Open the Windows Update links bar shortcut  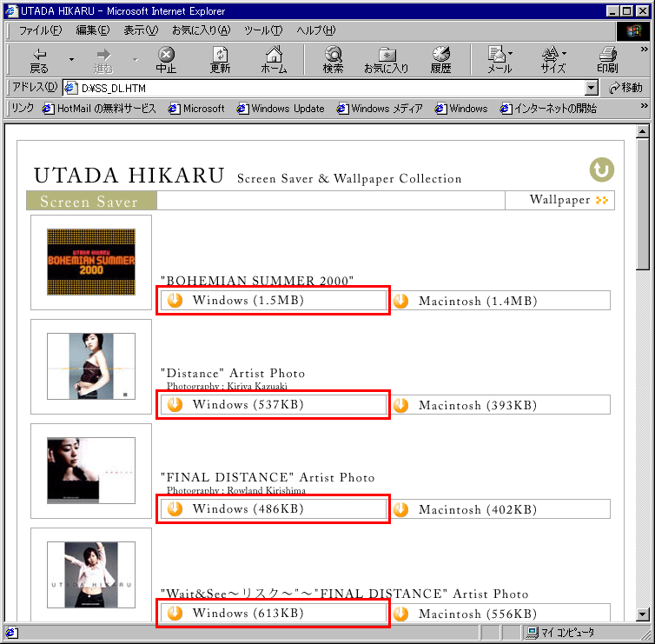pyautogui.click(x=281, y=109)
